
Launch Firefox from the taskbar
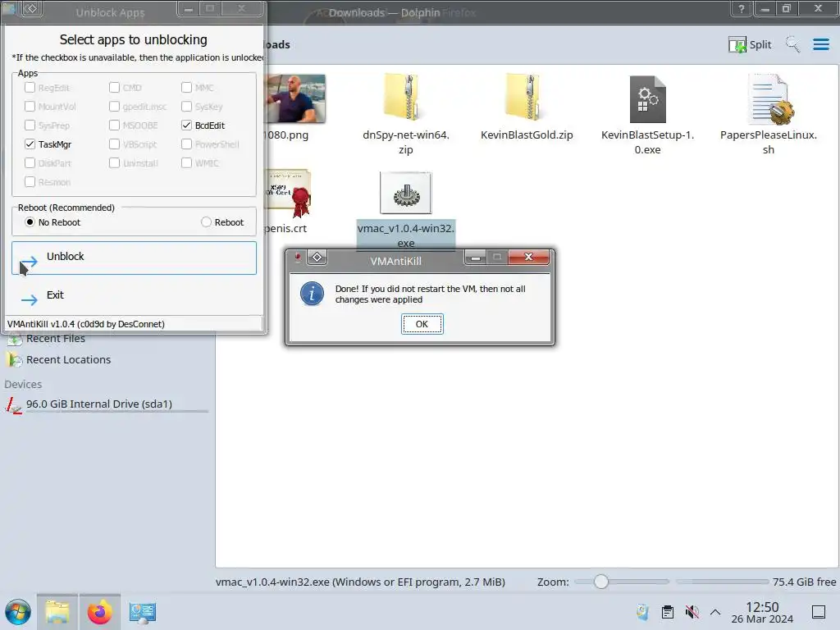click(x=99, y=612)
